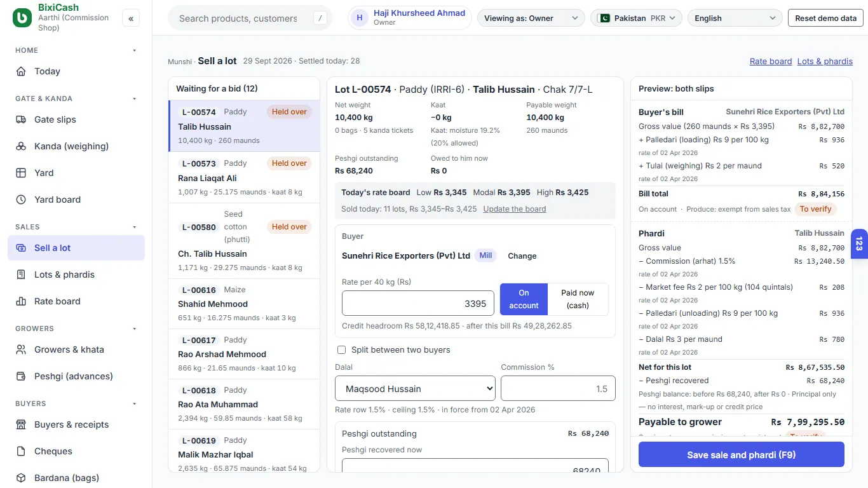Open Peshgi (advances) wallet icon
This screenshot has height=488, width=868.
pos(21,376)
